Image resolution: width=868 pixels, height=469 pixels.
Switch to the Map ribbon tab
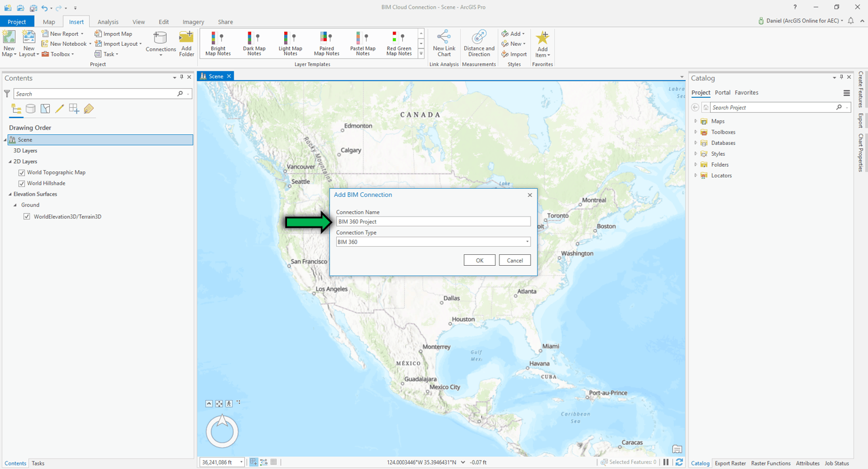pos(49,22)
